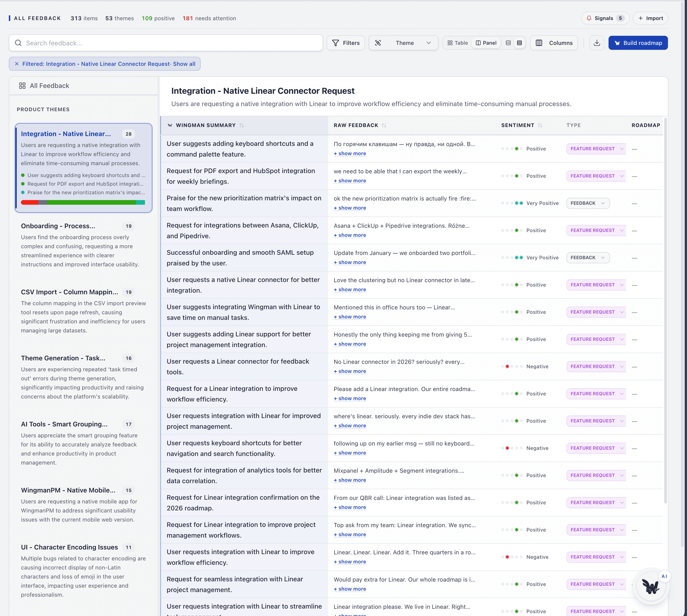Open type dropdown for PDF export HubSpot row
The width and height of the screenshot is (687, 616).
(596, 176)
